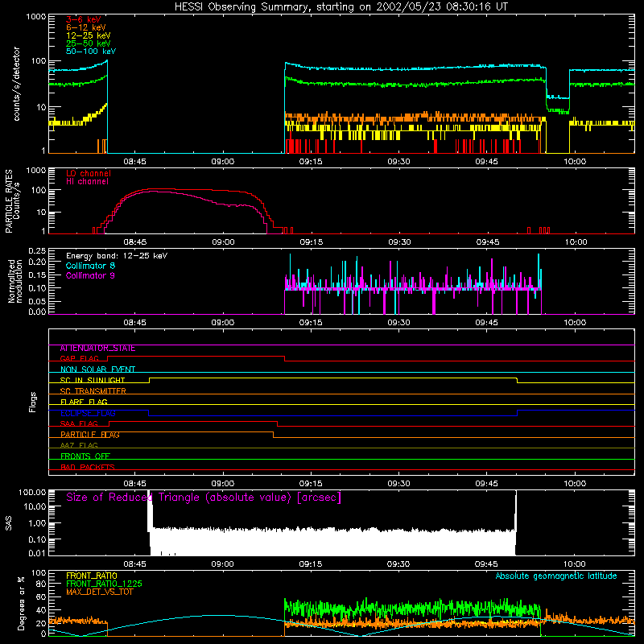Screen dimensions: 644x644
Task: Click the yellow 12-25 keV legend entry
Action: 89,35
